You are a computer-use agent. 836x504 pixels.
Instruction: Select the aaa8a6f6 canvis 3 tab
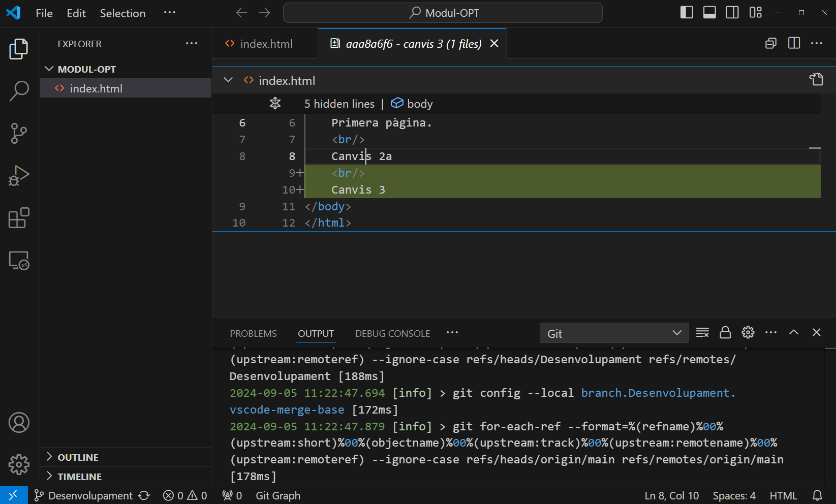click(413, 44)
